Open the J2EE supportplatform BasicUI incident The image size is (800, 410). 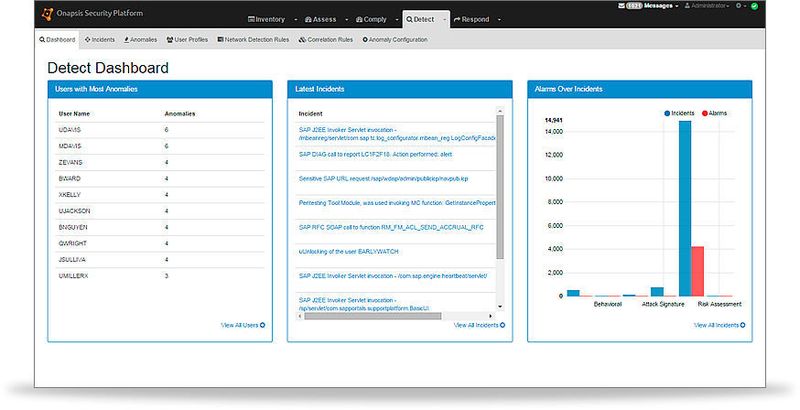(364, 304)
